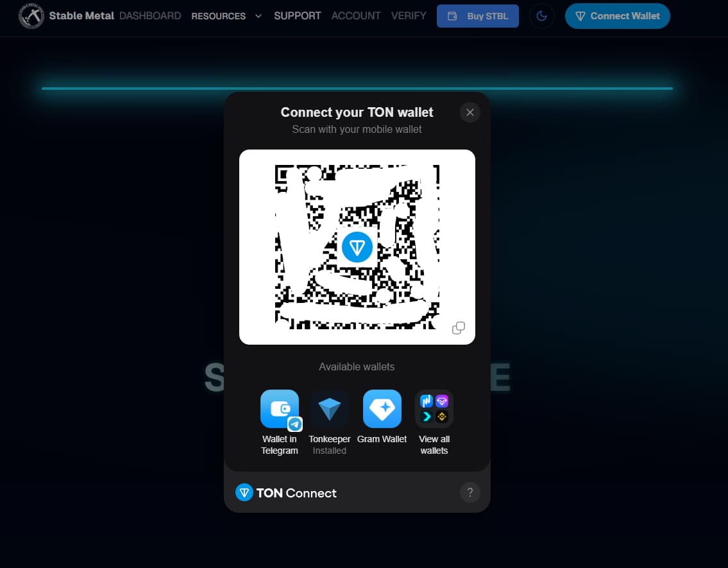
Task: Open the VERIFY page
Action: pos(409,16)
